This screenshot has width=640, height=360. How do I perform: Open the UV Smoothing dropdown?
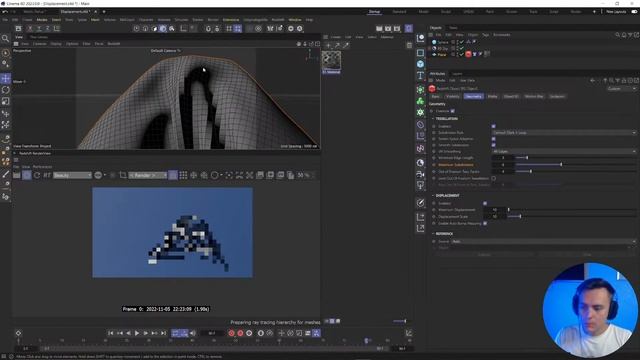tap(564, 151)
